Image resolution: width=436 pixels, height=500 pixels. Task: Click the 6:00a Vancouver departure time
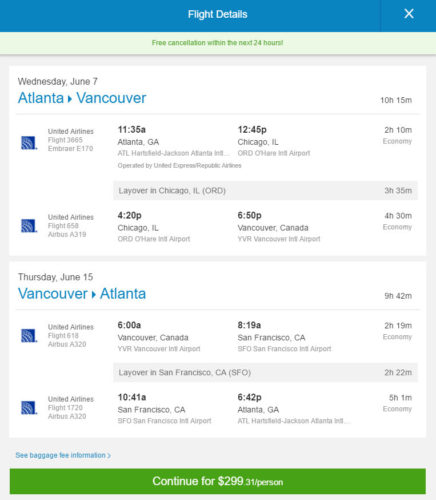point(129,325)
